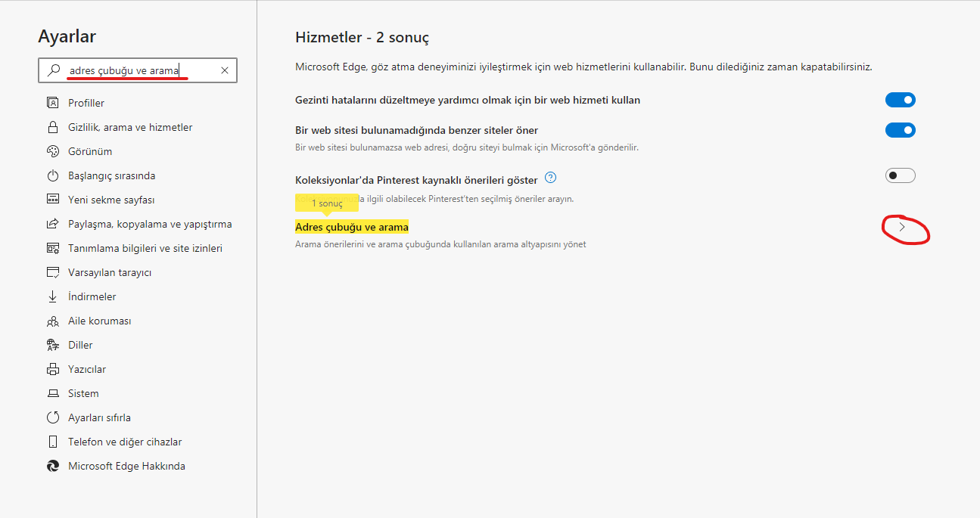Click 'Bir web sitesi bulunamazsa web adresi' description
The width and height of the screenshot is (980, 518).
coord(467,147)
